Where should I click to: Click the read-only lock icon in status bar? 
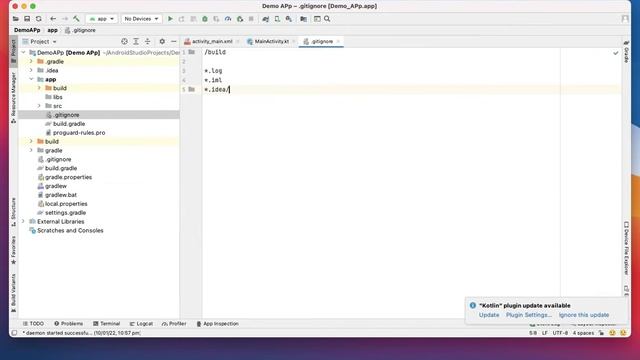601,333
